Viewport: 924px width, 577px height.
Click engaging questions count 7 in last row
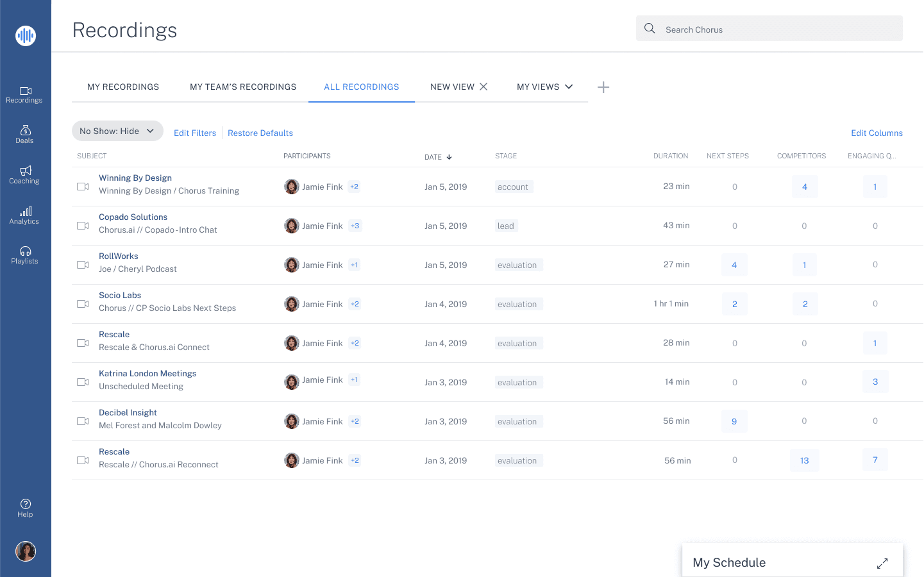click(x=875, y=460)
